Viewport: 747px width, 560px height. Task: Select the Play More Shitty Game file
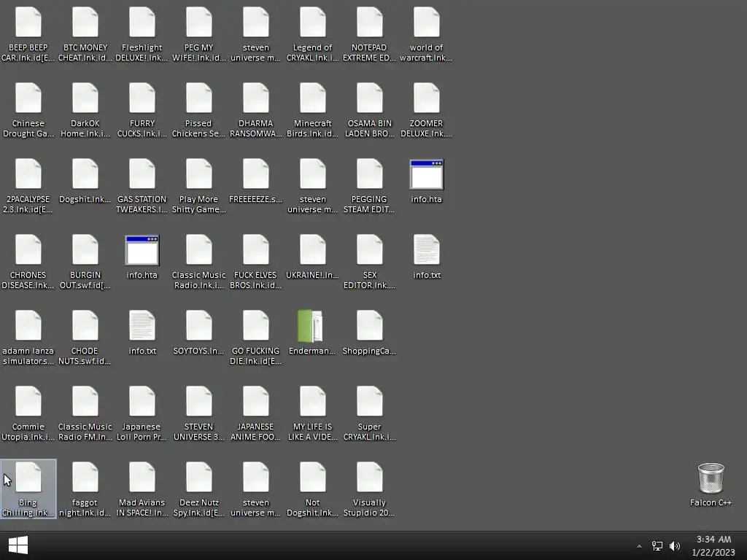pyautogui.click(x=198, y=174)
